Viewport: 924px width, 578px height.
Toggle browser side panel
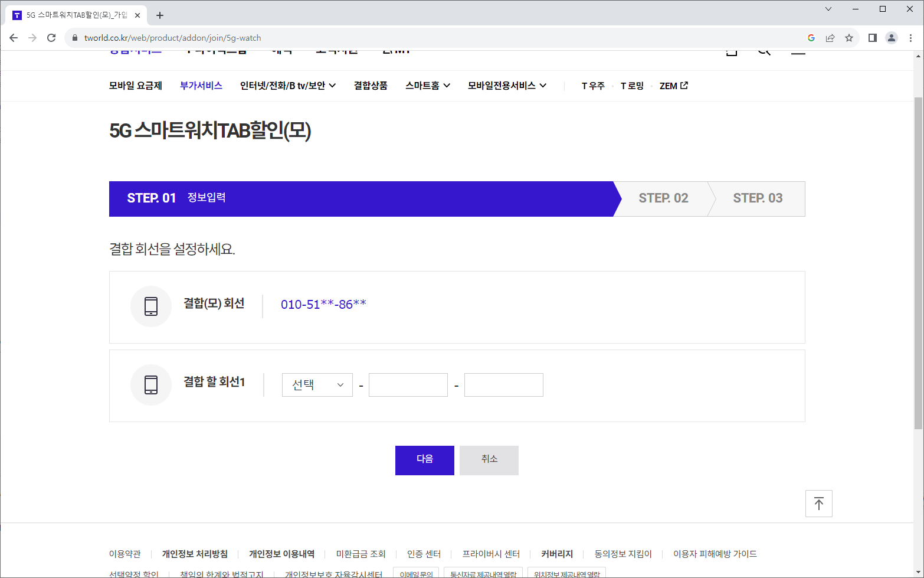tap(873, 38)
